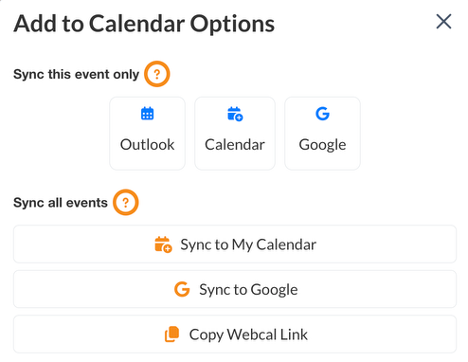Add this event to Outlook
468x362 pixels.
[x=147, y=134]
